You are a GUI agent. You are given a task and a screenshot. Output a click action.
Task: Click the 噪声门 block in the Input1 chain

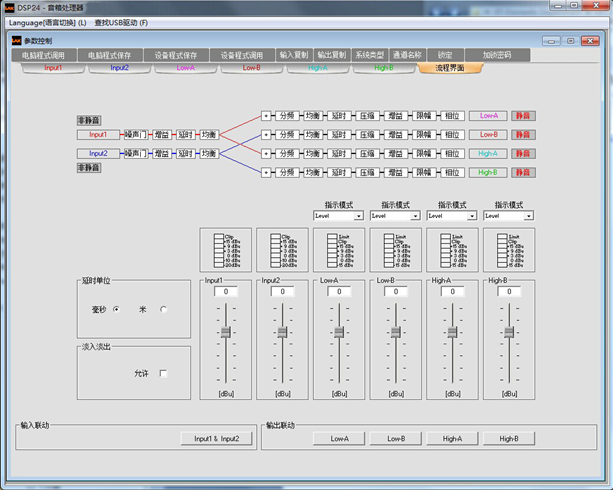click(137, 133)
